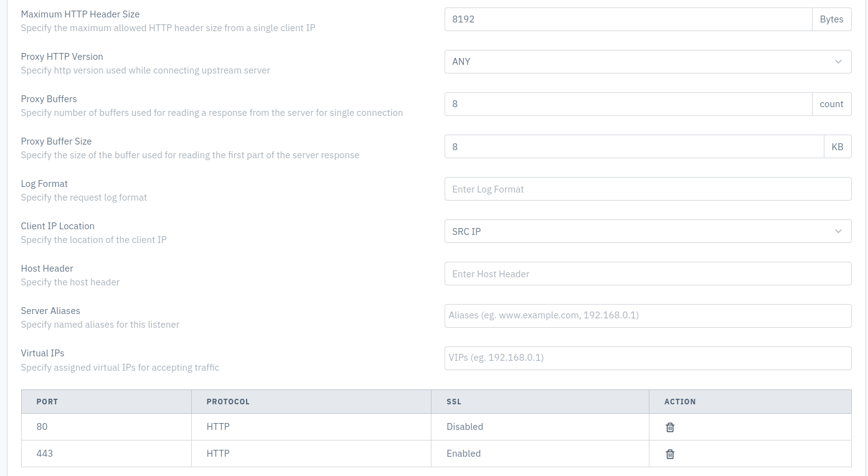Click into the Log Format field
The width and height of the screenshot is (868, 476).
tap(648, 189)
